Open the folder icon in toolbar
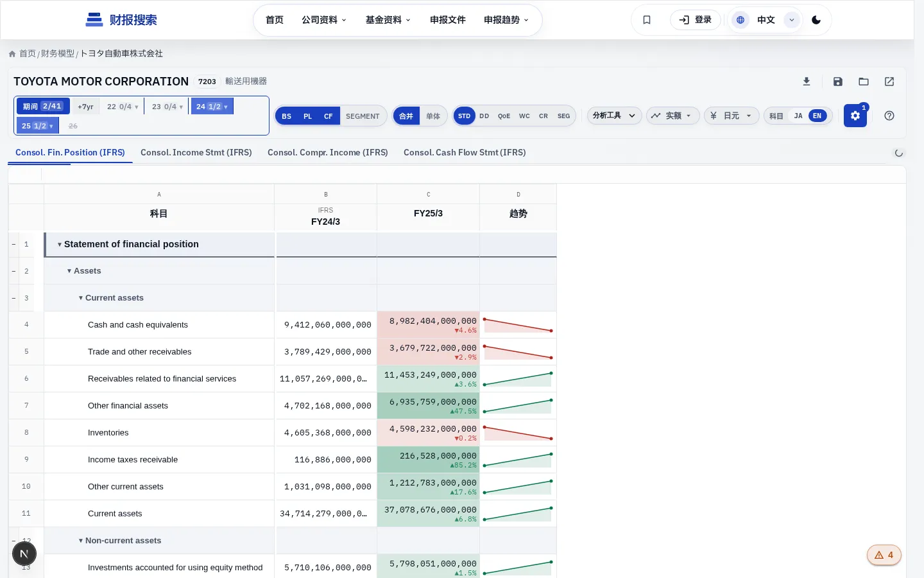 click(x=864, y=82)
